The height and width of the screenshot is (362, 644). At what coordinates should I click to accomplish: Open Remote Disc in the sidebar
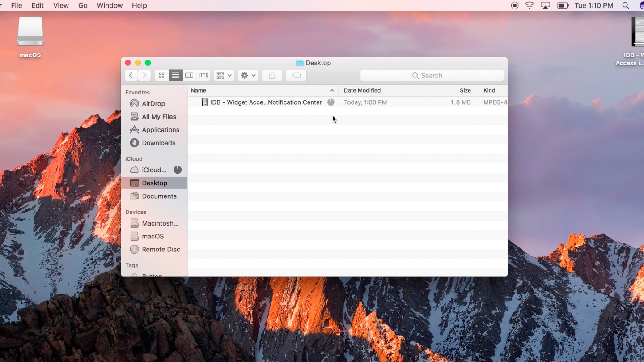154,250
